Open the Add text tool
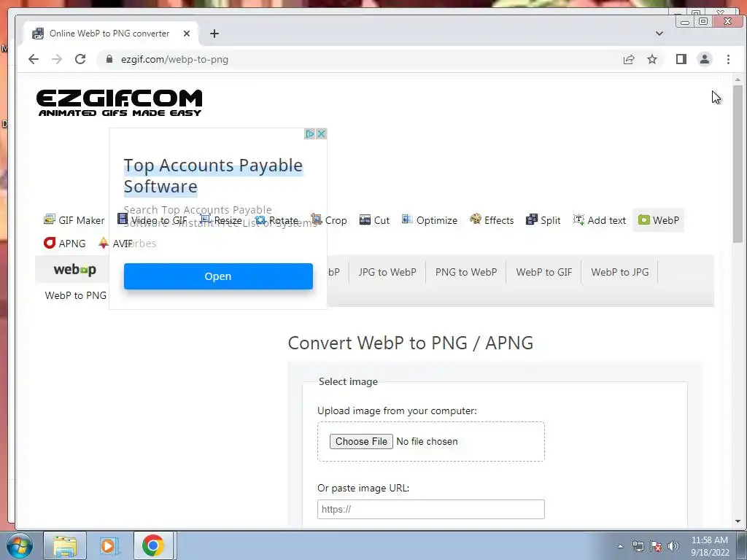The width and height of the screenshot is (747, 560). [600, 220]
